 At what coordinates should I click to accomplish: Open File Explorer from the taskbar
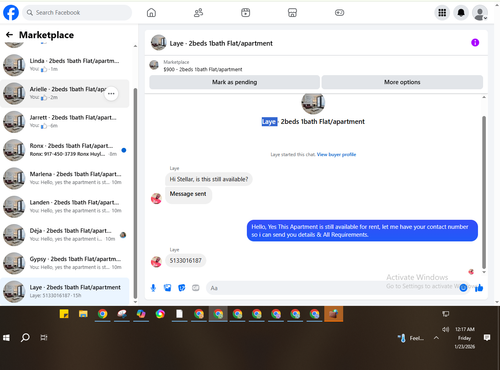click(x=83, y=314)
